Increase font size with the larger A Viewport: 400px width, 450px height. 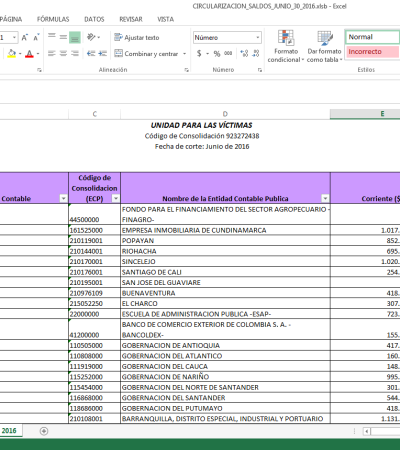24,37
